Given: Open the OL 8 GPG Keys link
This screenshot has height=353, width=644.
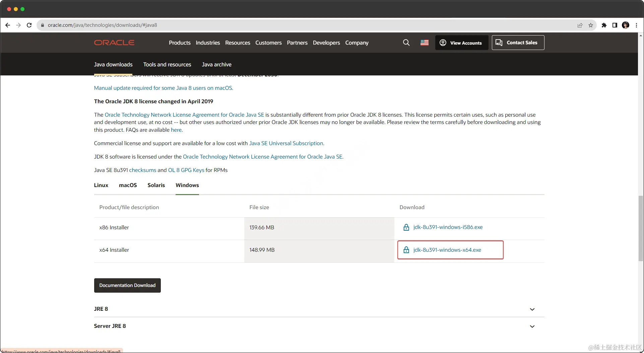Looking at the screenshot, I should (x=186, y=170).
